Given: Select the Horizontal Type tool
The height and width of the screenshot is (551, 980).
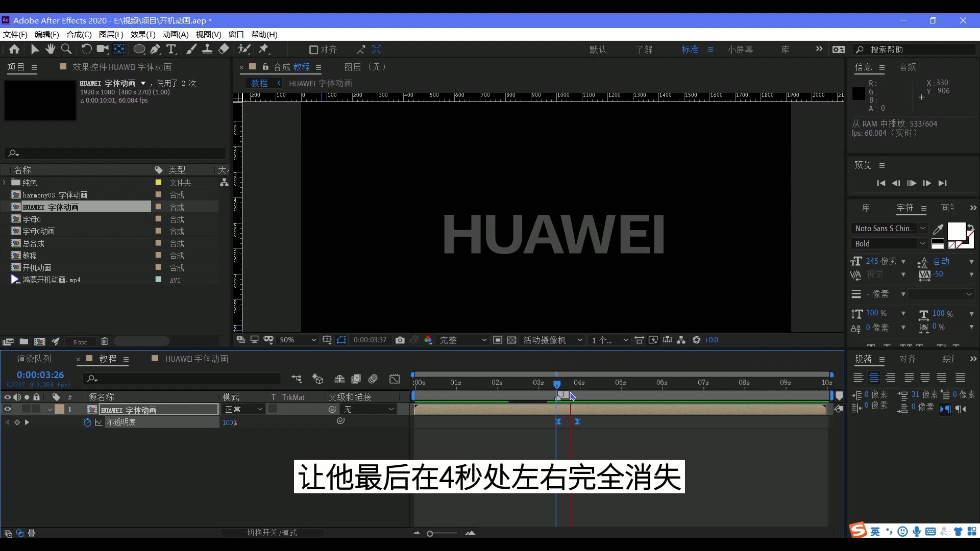Looking at the screenshot, I should 171,49.
